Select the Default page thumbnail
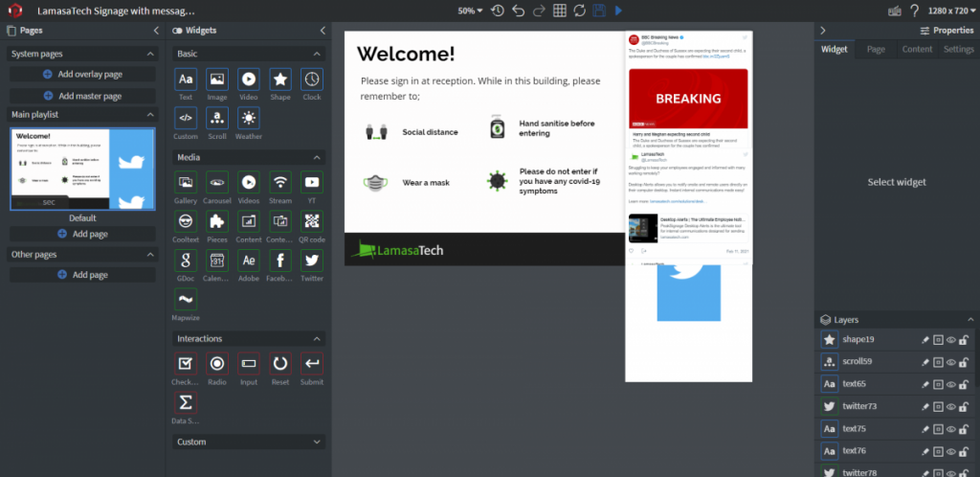The height and width of the screenshot is (477, 980). coord(82,168)
